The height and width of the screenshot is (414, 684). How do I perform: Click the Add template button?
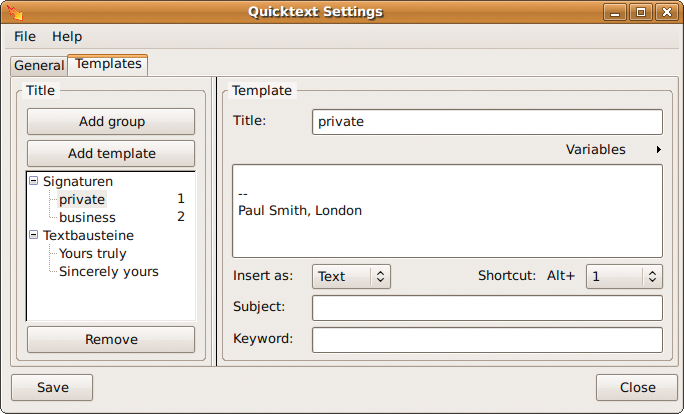[111, 154]
